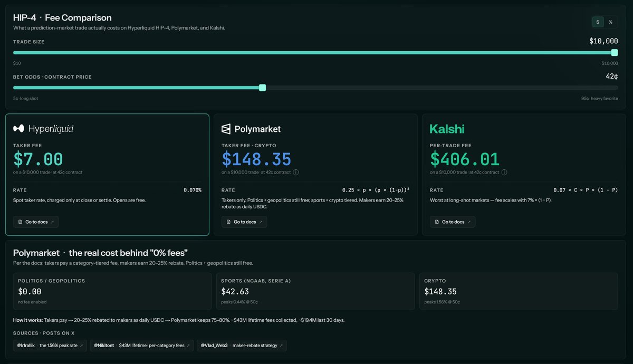Click the HIP-4 · Fee Comparison heading
This screenshot has width=633, height=364.
click(62, 18)
